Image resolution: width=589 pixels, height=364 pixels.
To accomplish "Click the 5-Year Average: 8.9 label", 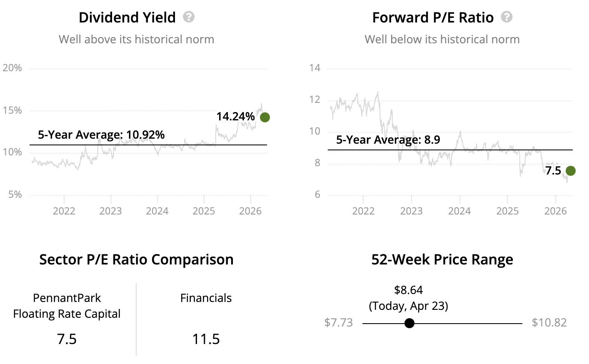I will click(x=388, y=140).
